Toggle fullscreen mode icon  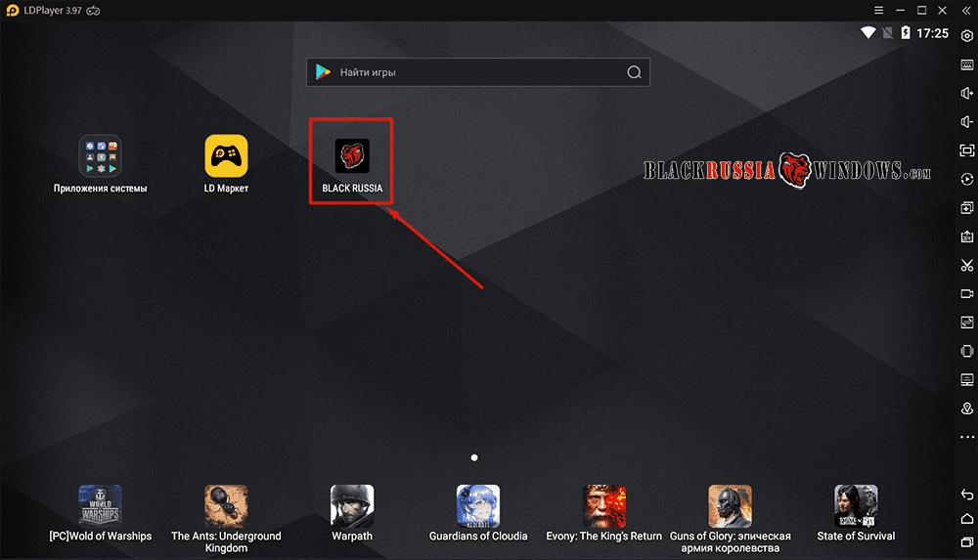967,151
